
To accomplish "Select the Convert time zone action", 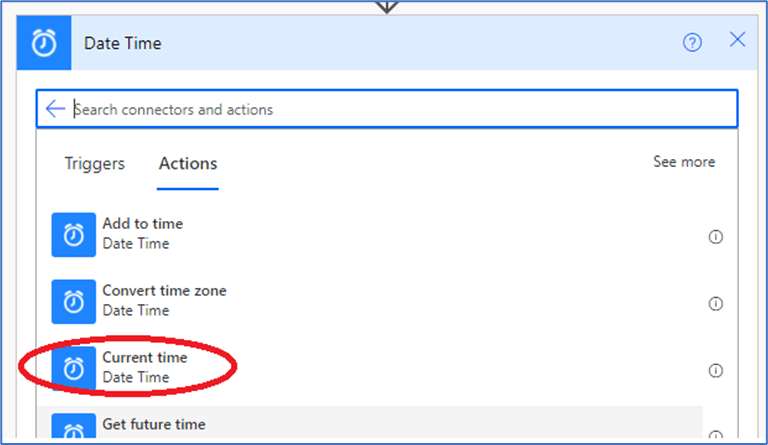I will [x=164, y=291].
